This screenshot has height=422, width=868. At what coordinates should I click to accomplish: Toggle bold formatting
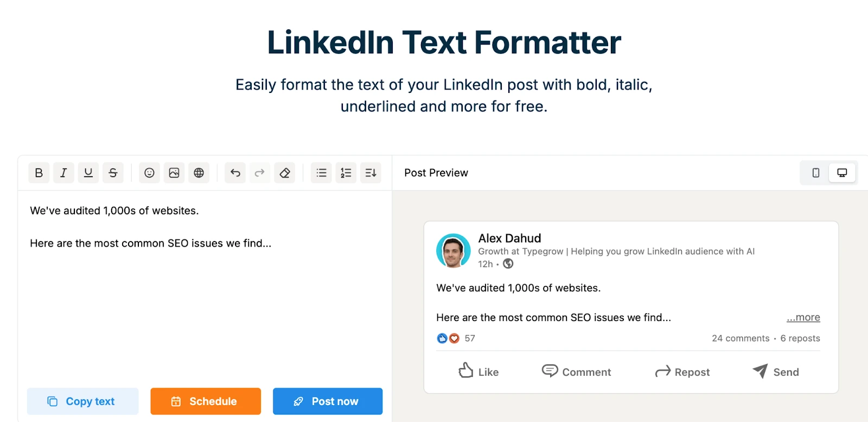point(39,173)
